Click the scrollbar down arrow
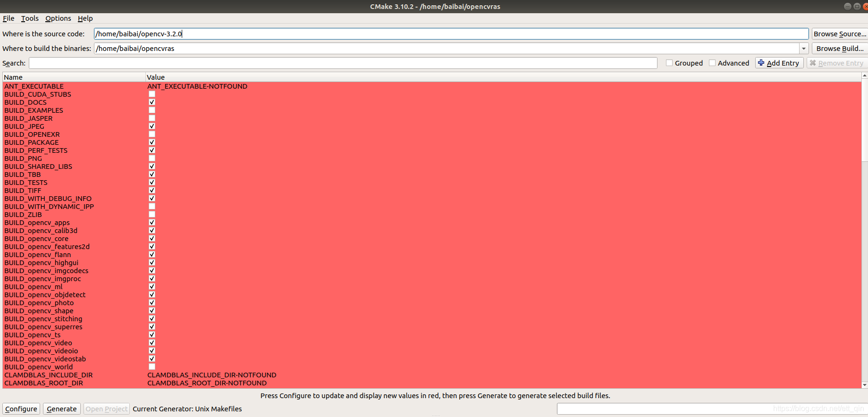This screenshot has width=868, height=417. (865, 385)
